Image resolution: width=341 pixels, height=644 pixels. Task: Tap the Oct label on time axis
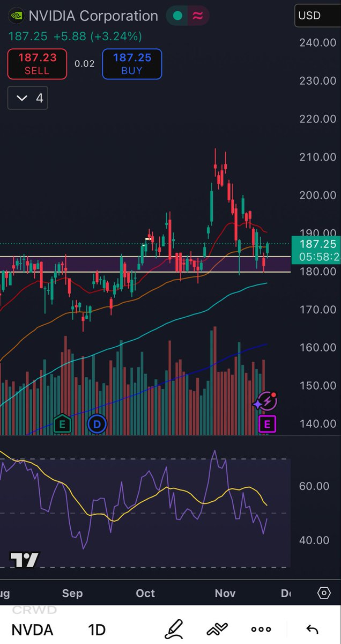pyautogui.click(x=145, y=593)
